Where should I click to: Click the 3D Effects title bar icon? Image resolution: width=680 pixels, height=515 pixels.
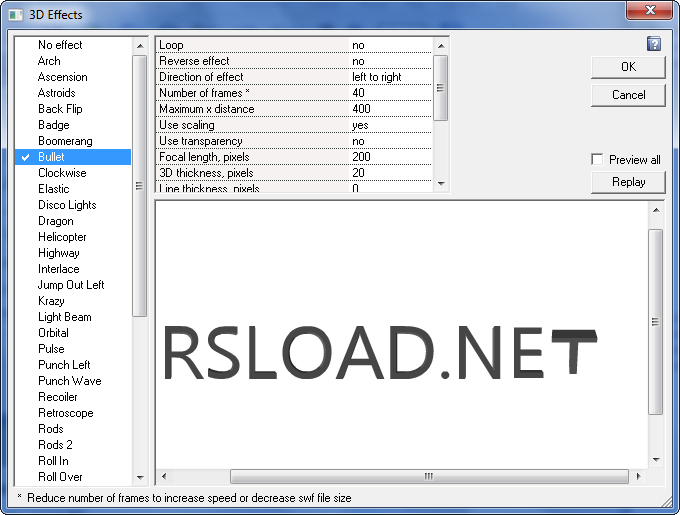(x=16, y=15)
